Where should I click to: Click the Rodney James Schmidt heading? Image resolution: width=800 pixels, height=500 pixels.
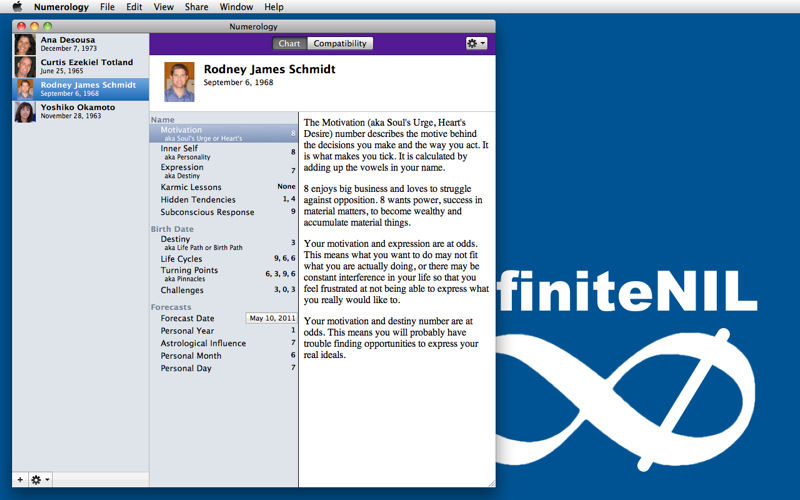tap(269, 69)
